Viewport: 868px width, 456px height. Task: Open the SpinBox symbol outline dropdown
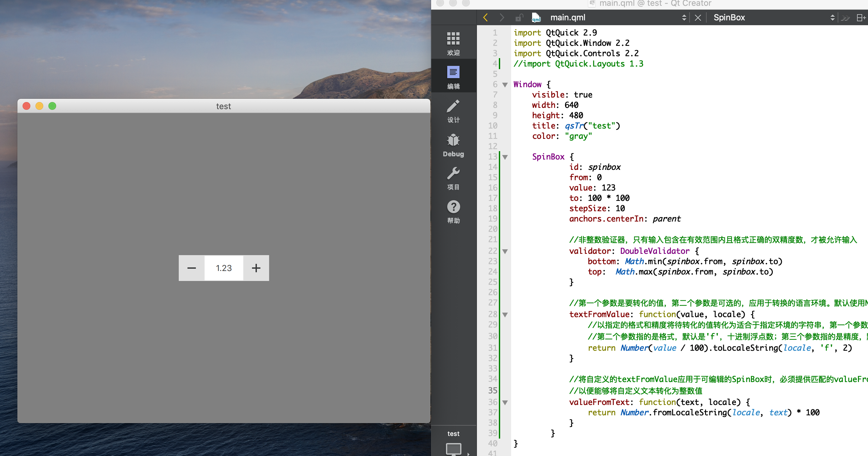click(x=832, y=17)
